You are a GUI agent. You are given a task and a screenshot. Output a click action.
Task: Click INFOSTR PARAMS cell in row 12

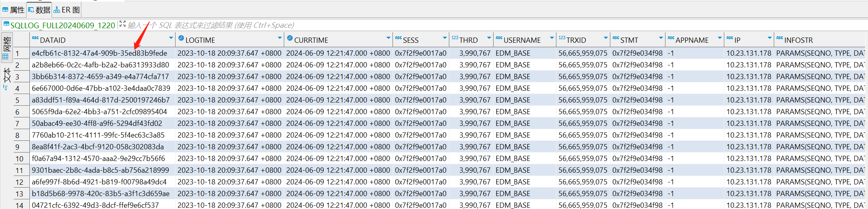pos(820,182)
